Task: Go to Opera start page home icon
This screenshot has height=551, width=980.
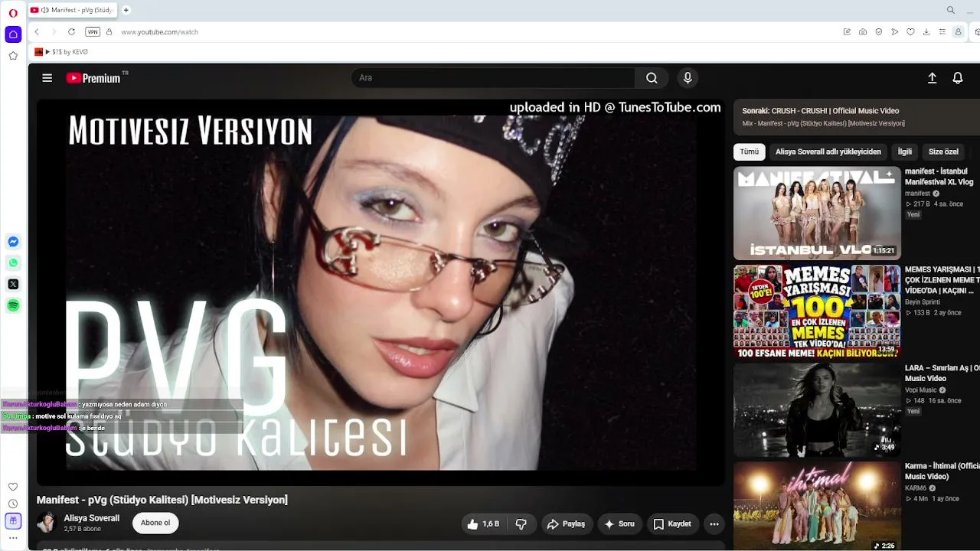Action: point(13,34)
